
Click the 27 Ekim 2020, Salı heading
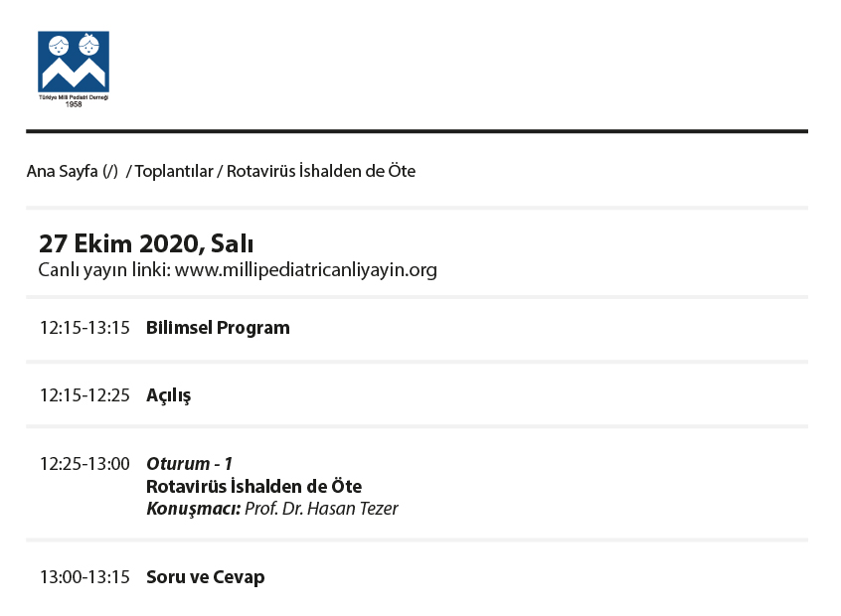click(x=146, y=244)
